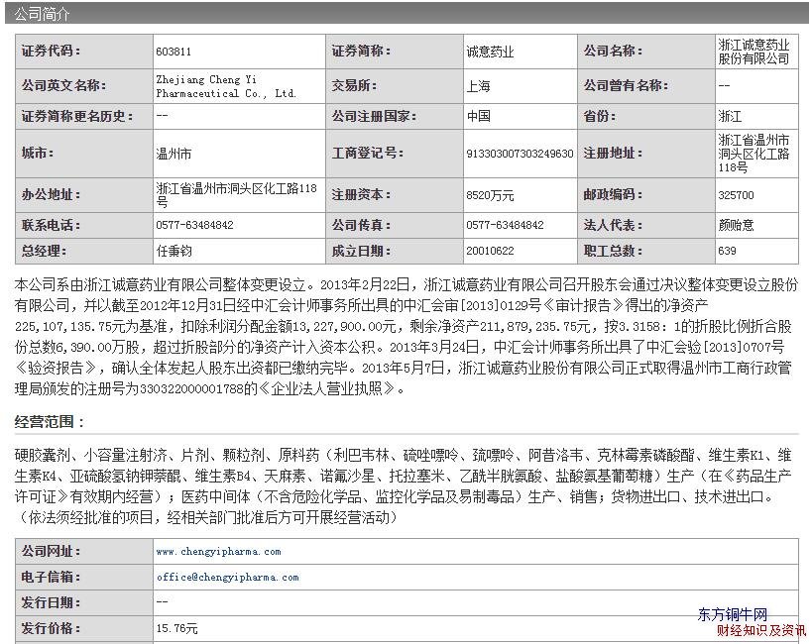The width and height of the screenshot is (812, 644).
Task: Click the city value 温州市
Action: click(174, 154)
